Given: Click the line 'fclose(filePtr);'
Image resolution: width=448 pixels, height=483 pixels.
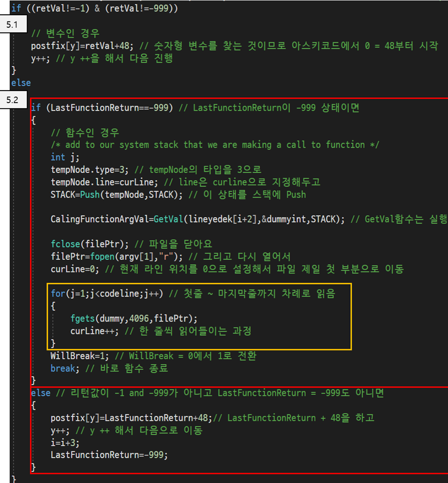Looking at the screenshot, I should click(89, 244).
